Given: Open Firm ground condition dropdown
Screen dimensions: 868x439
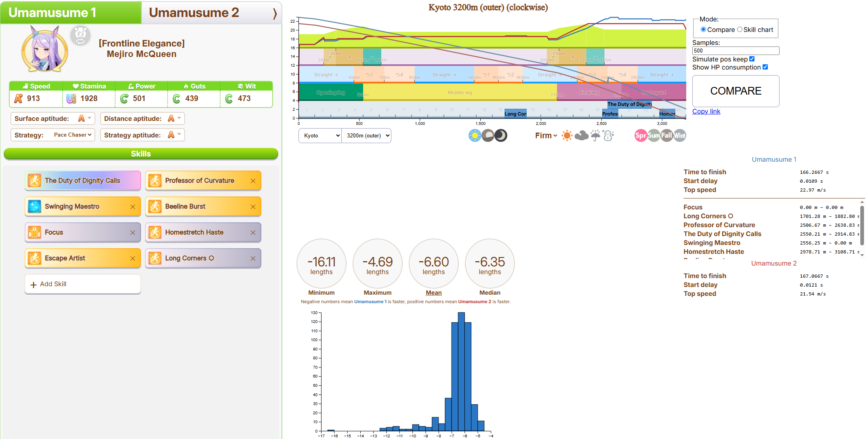Looking at the screenshot, I should (546, 135).
